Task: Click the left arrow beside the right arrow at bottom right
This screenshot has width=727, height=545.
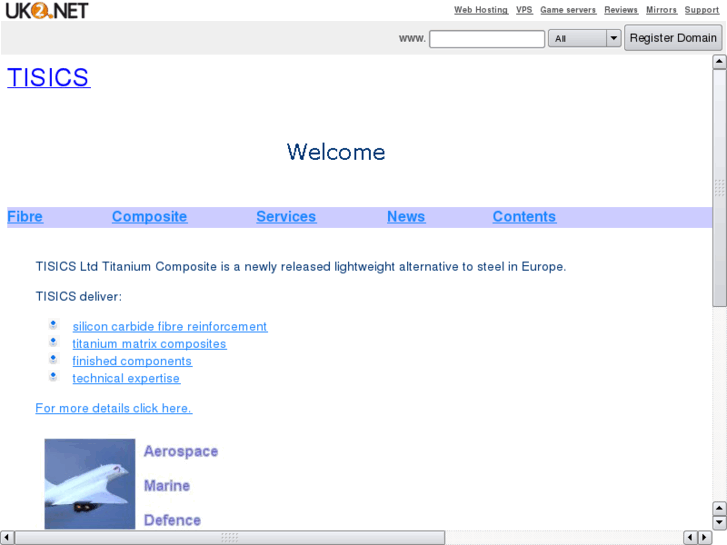Action: [x=691, y=538]
